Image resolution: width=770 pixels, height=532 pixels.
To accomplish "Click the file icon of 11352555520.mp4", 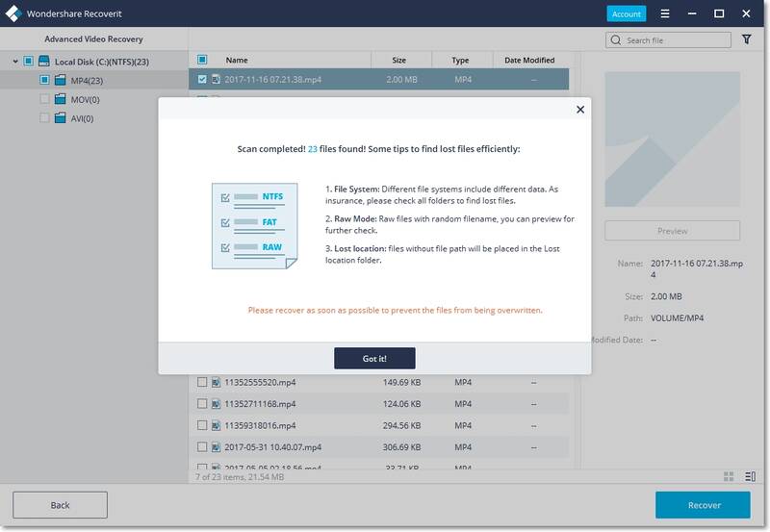I will [x=217, y=381].
